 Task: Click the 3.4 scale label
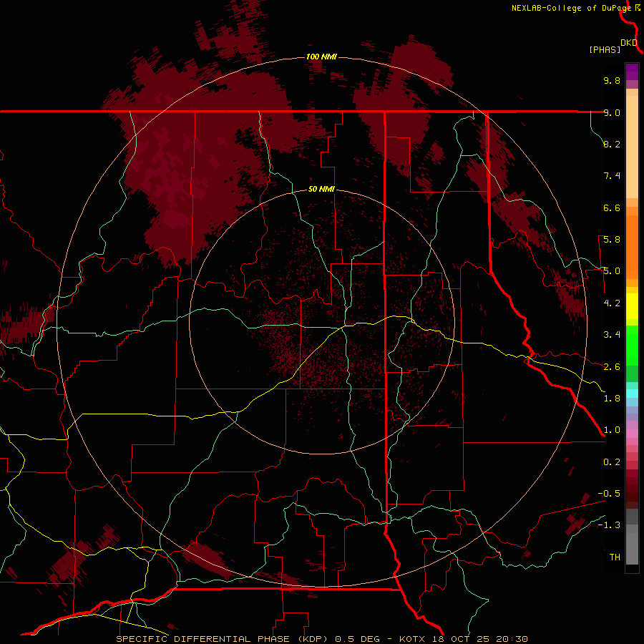(612, 335)
